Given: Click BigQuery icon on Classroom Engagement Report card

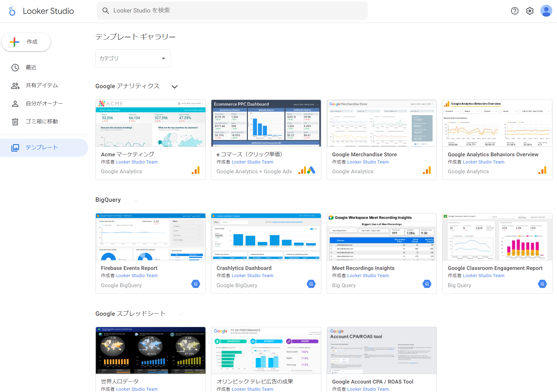Looking at the screenshot, I should (x=543, y=284).
